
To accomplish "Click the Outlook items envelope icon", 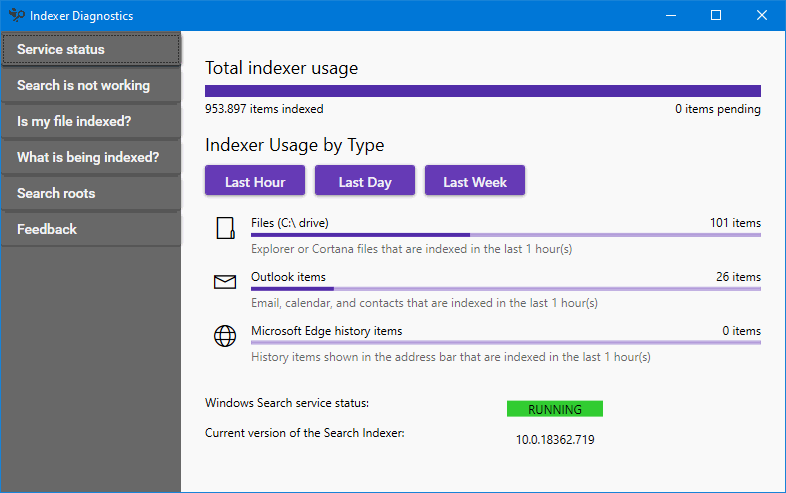I will pos(225,282).
